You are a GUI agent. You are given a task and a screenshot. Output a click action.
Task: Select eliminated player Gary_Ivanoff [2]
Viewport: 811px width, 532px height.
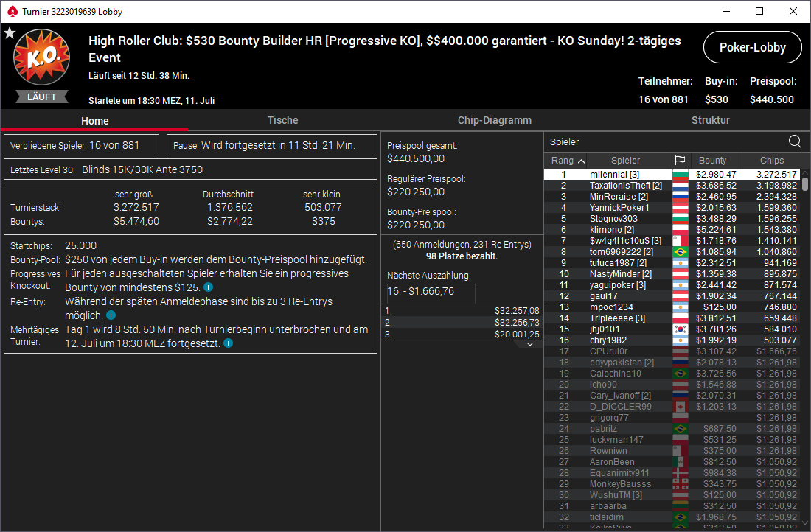pos(672,396)
